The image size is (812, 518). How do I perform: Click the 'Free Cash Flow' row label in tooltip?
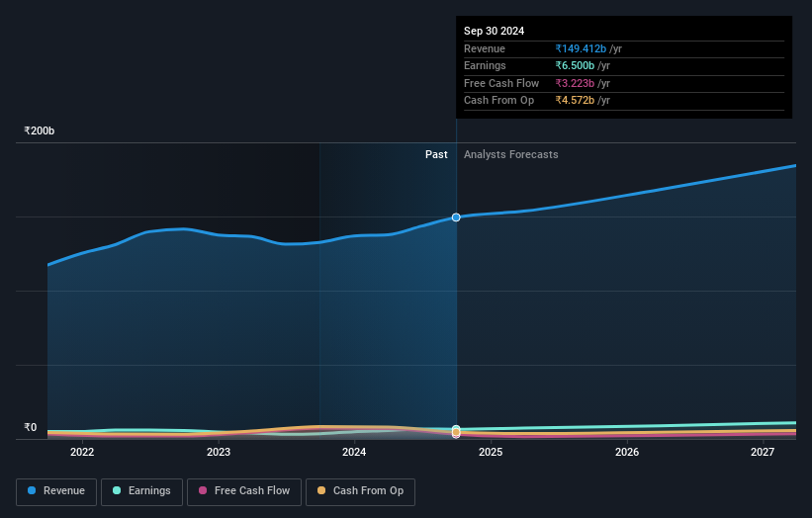(501, 83)
